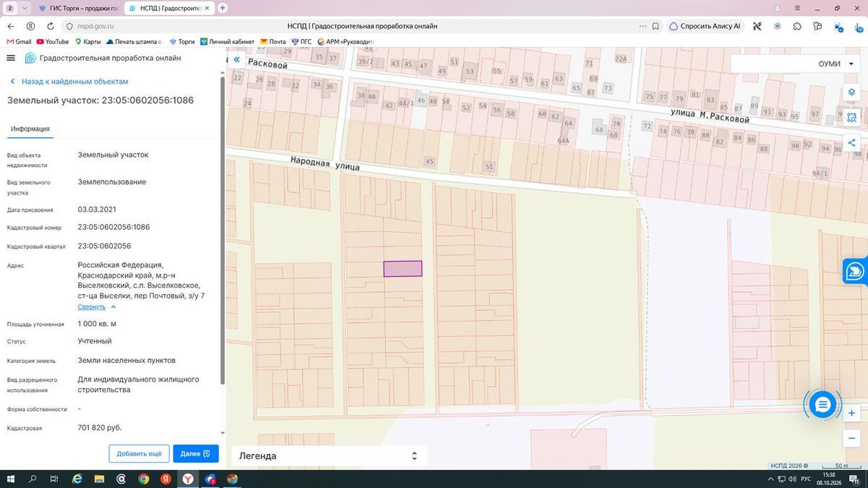
Task: Select the Информация tab
Action: pos(30,129)
